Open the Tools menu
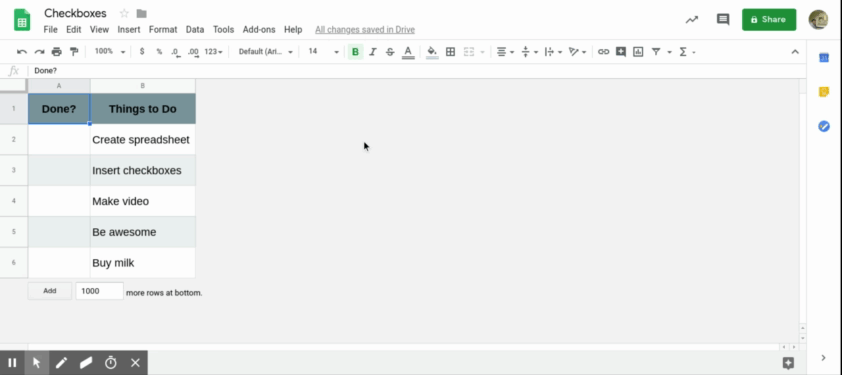 pyautogui.click(x=223, y=30)
